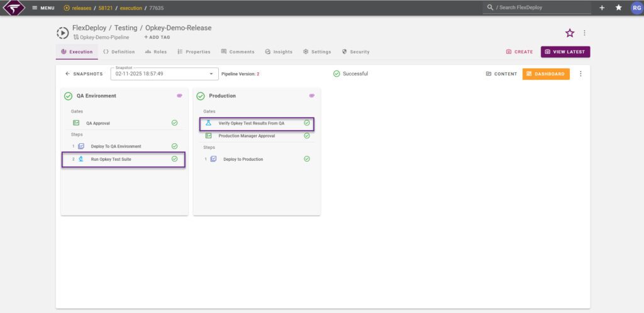Click the QA Approval status checkmark
The width and height of the screenshot is (644, 313).
175,123
